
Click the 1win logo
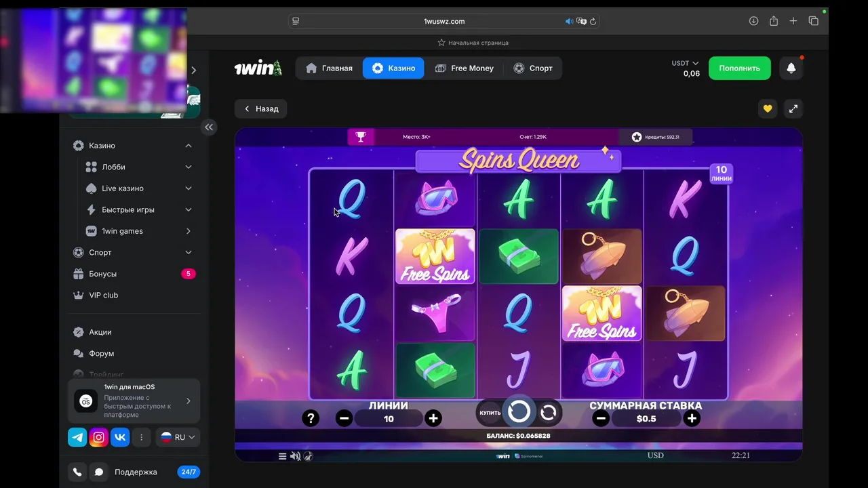click(258, 68)
